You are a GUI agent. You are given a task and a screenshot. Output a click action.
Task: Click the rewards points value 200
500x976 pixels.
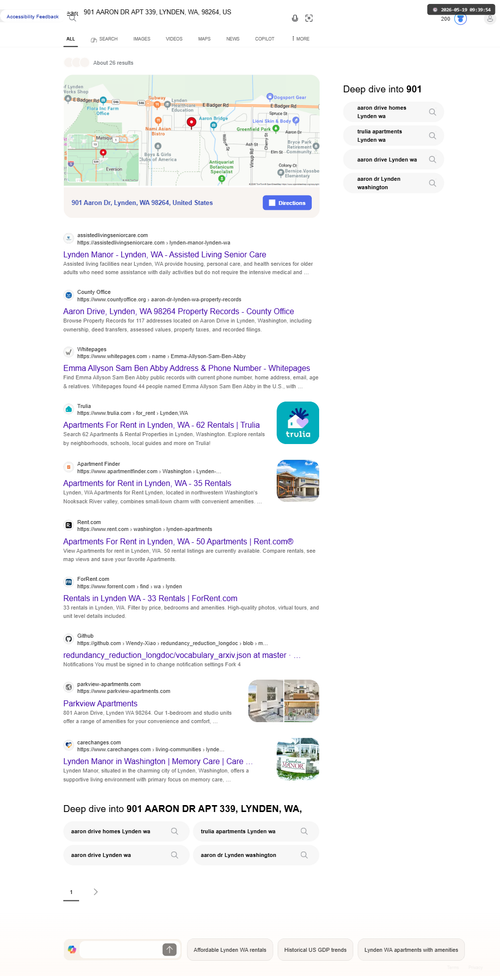[x=445, y=19]
